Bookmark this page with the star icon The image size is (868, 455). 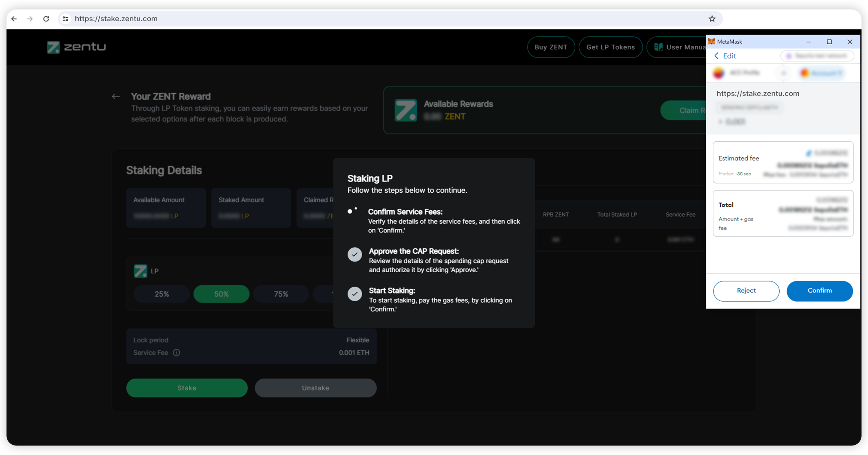(712, 19)
